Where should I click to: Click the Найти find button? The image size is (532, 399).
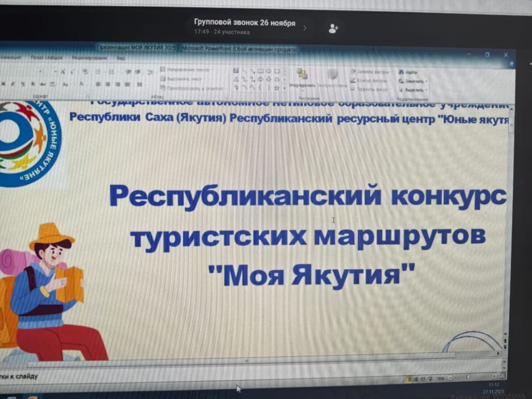408,72
